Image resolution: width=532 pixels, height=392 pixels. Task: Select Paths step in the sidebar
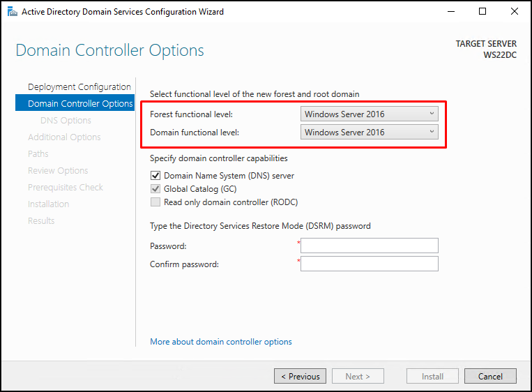coord(38,153)
